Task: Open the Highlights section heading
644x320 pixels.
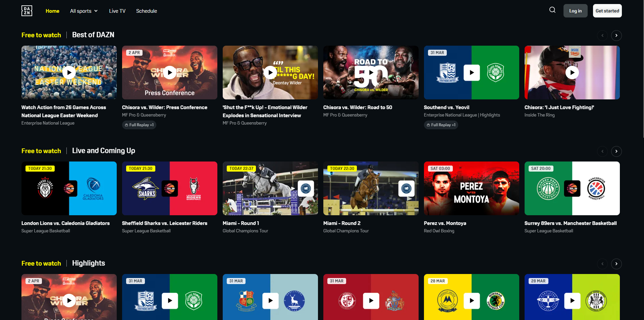Action: click(x=89, y=263)
